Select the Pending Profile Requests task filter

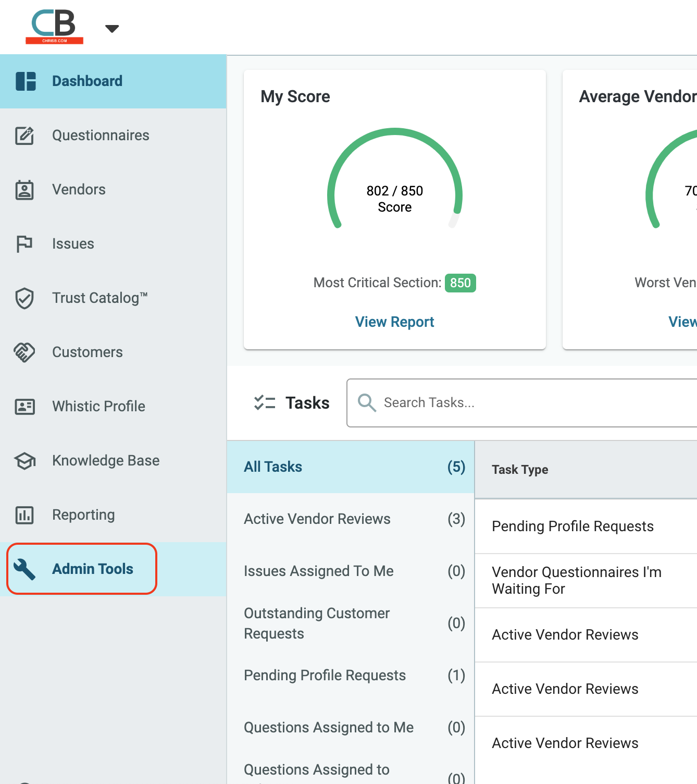click(325, 675)
